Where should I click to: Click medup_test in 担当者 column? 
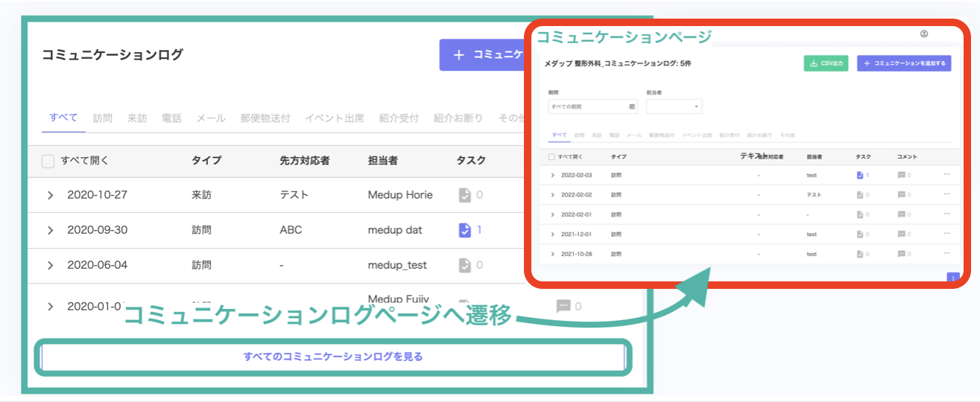click(396, 265)
